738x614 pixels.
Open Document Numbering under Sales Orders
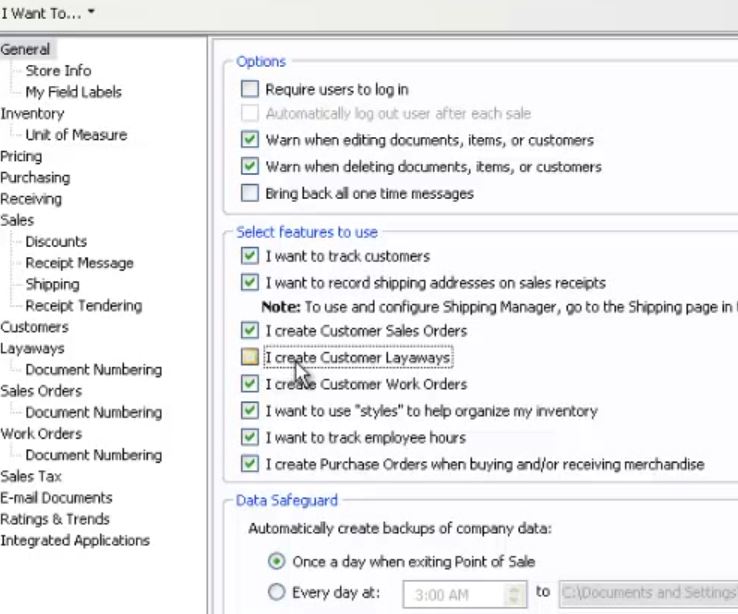pos(93,412)
